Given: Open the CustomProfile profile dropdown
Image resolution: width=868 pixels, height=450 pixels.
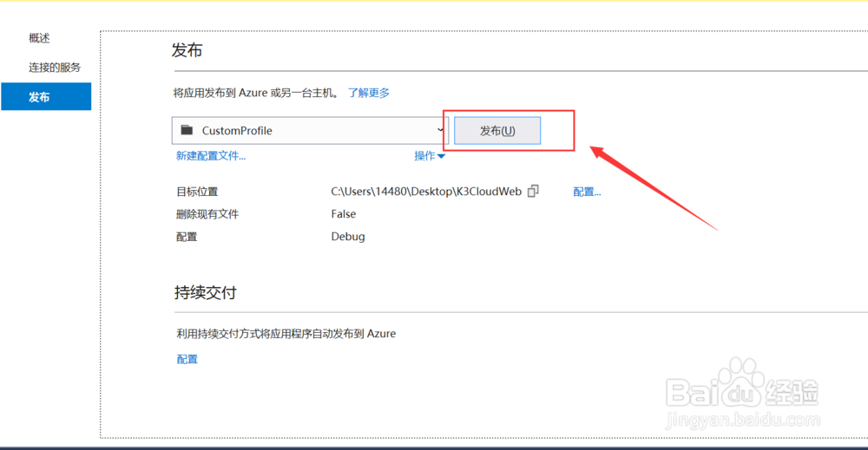Looking at the screenshot, I should click(x=310, y=130).
